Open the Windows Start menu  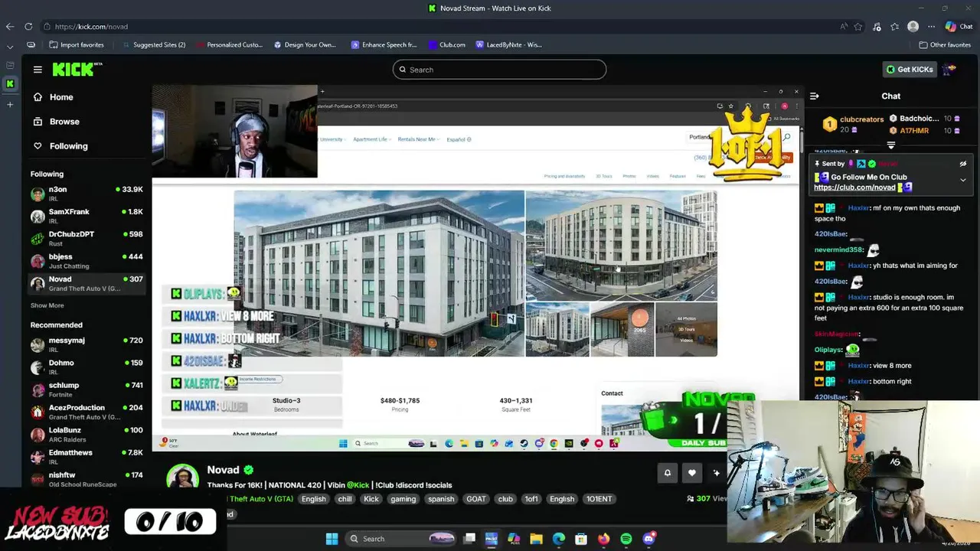click(332, 539)
